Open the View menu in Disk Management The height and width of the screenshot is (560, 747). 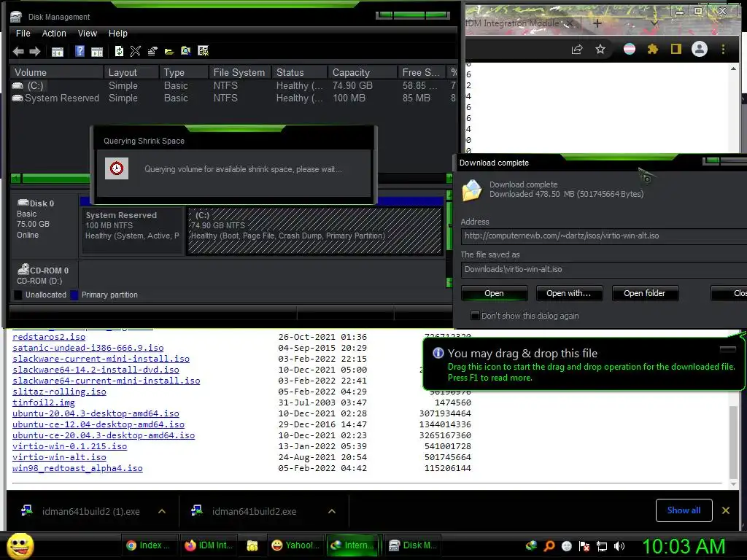click(x=88, y=34)
